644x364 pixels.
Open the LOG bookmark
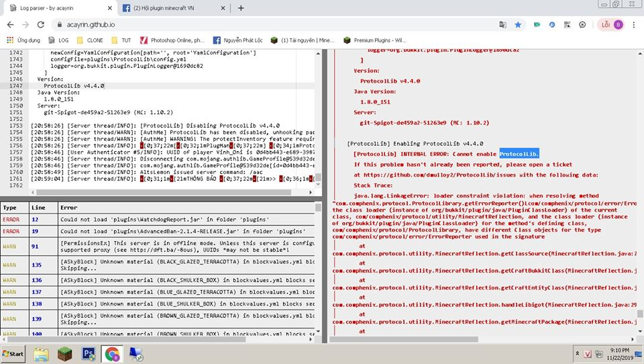[58, 40]
